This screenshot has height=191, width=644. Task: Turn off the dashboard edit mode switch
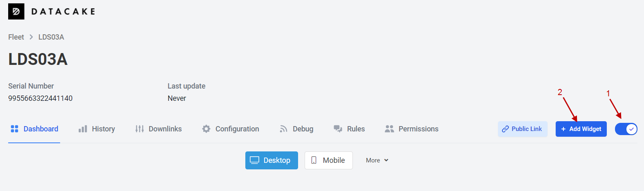click(626, 129)
